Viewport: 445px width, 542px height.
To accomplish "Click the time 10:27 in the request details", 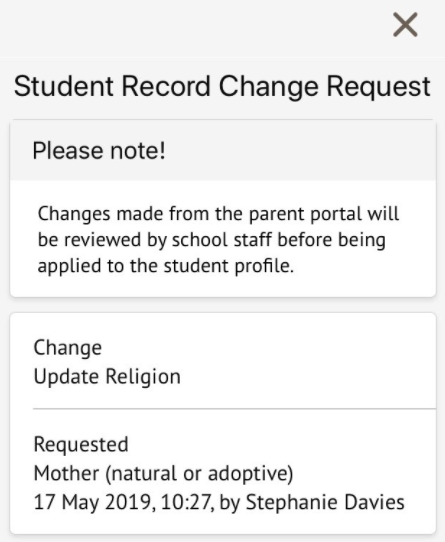I will [186, 502].
